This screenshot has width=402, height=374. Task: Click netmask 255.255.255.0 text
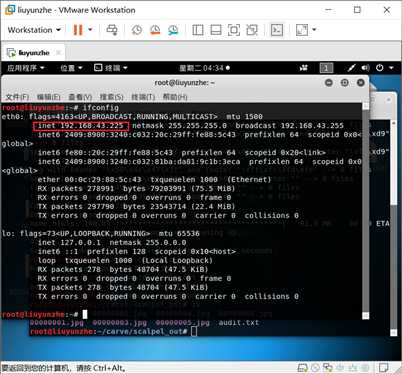pos(180,126)
